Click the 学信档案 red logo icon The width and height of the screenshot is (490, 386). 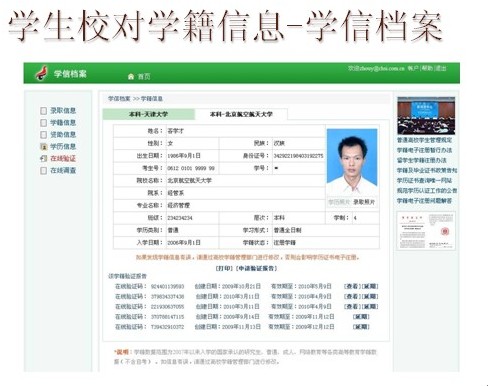pos(41,73)
